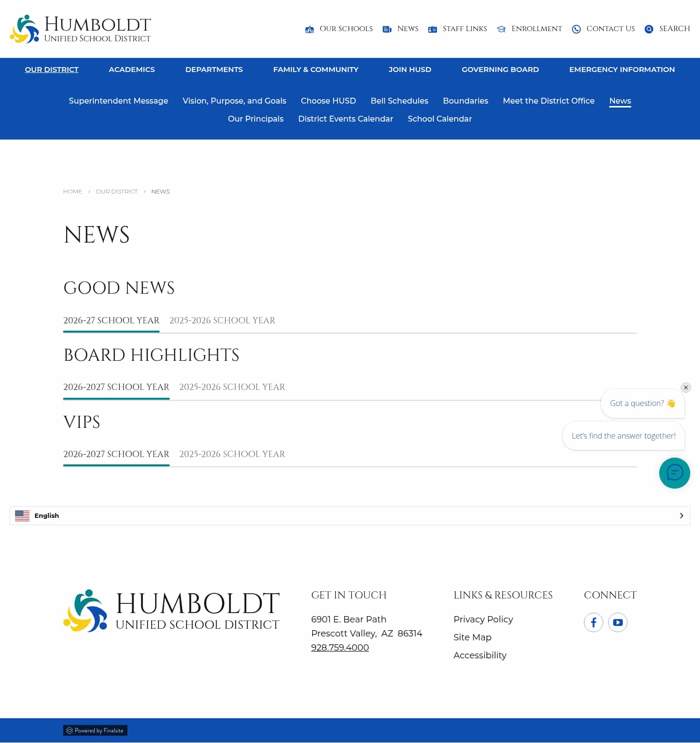Open Privacy Policy footer link

(x=483, y=619)
